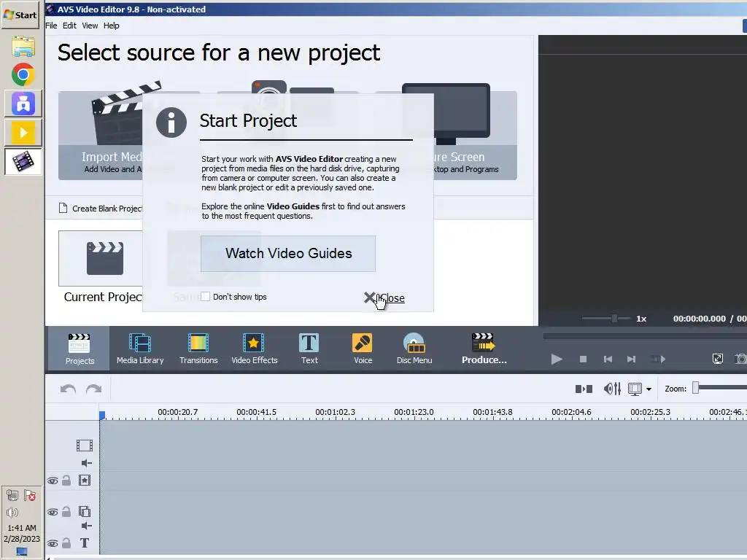The image size is (747, 560).
Task: Click the preview seek bar
Action: point(645,336)
